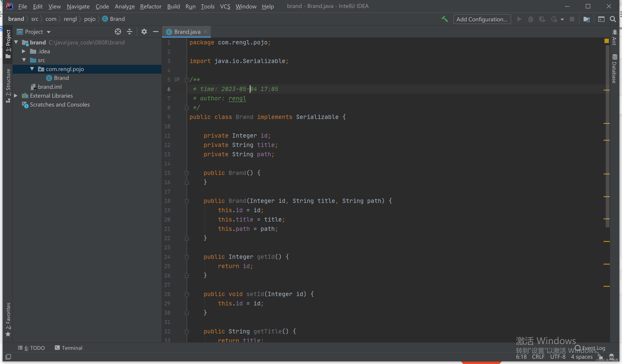Toggle tool window bars at bottom-left corner
Screen dimensions: 622x364
[x=8, y=357]
